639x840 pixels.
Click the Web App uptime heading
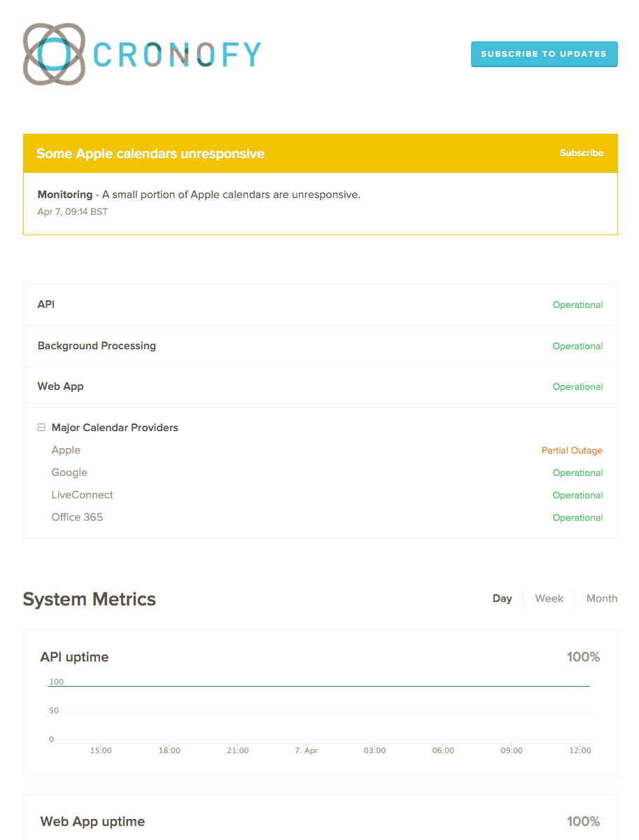pyautogui.click(x=92, y=822)
